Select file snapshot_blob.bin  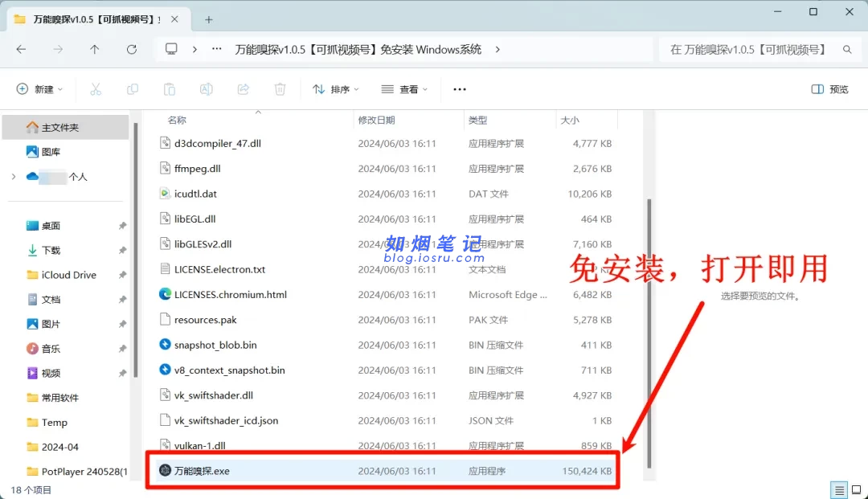215,345
